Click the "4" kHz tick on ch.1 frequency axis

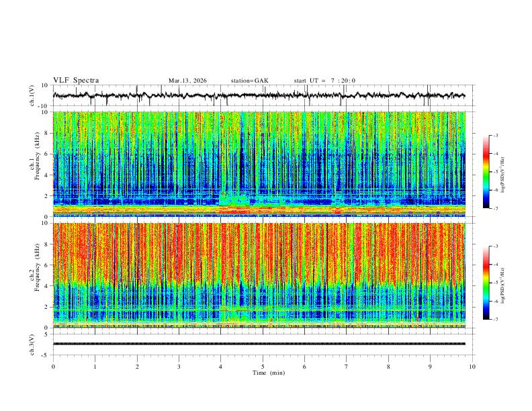pos(47,175)
